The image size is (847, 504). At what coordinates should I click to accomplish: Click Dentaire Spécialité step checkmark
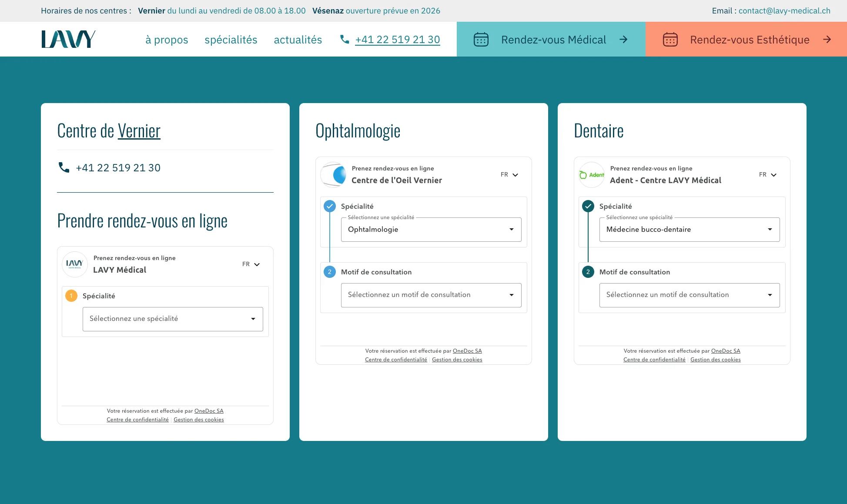click(588, 206)
